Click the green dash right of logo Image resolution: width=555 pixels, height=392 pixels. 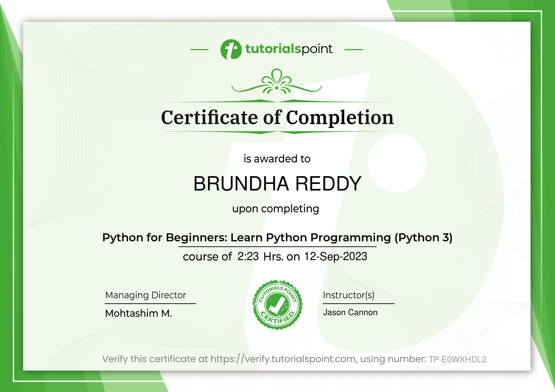tap(354, 50)
